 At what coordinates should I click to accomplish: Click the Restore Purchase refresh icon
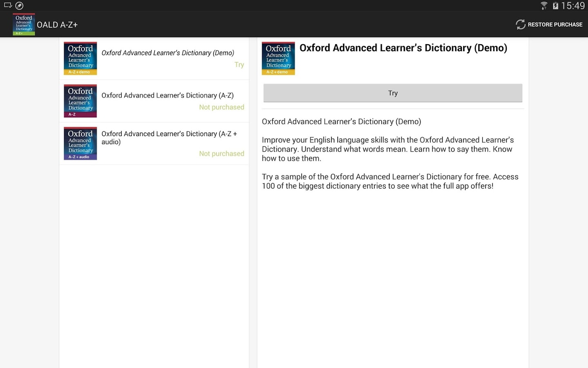click(x=520, y=25)
